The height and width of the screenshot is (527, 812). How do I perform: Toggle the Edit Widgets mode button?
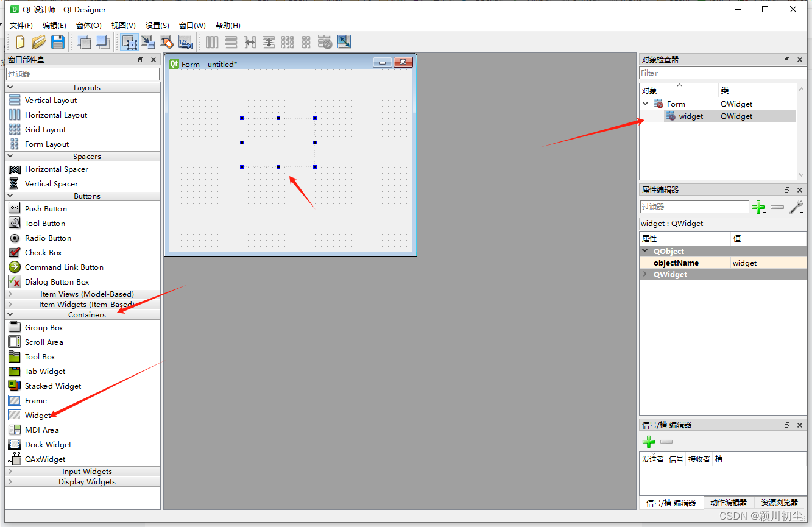(129, 41)
